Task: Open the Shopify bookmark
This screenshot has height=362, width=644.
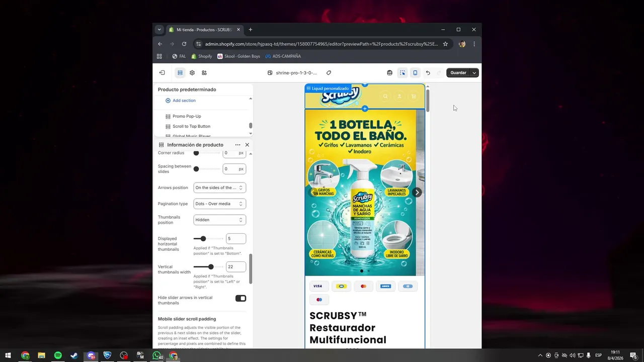Action: (x=202, y=56)
